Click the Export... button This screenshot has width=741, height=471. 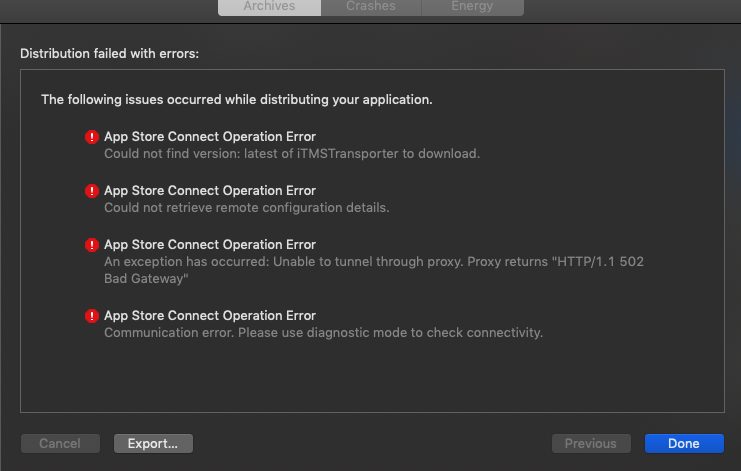click(153, 443)
